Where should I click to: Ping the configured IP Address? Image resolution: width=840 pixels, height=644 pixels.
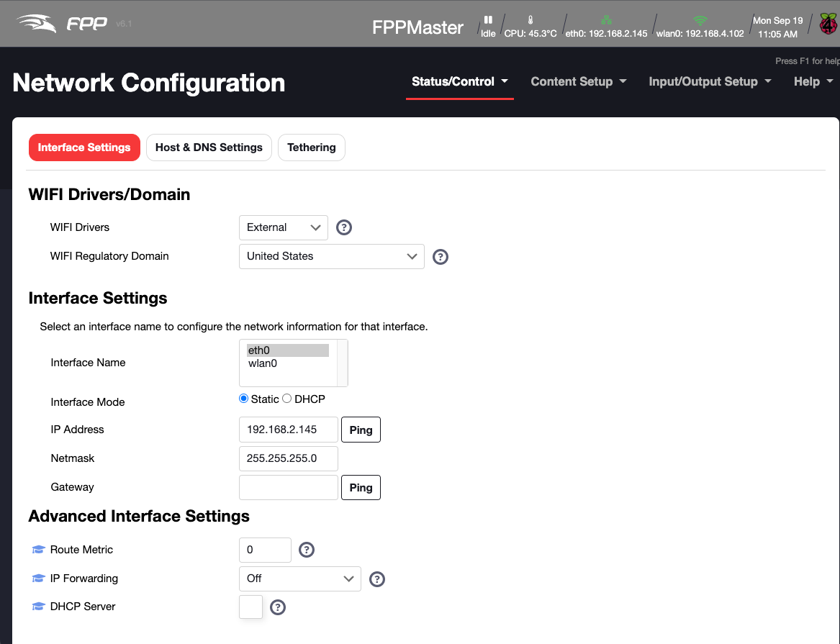[361, 430]
